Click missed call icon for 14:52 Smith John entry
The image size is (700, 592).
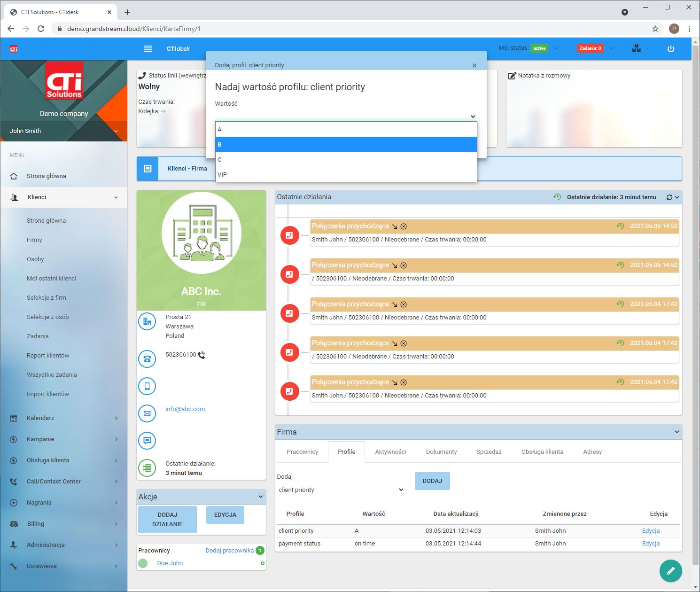pyautogui.click(x=289, y=235)
